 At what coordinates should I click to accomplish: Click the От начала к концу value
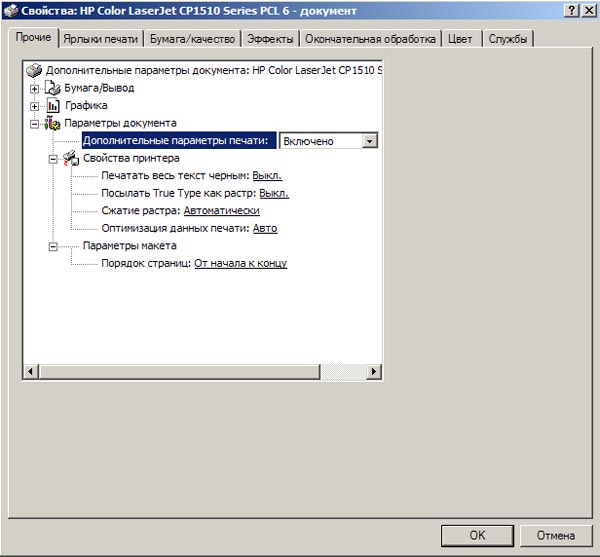pyautogui.click(x=241, y=263)
